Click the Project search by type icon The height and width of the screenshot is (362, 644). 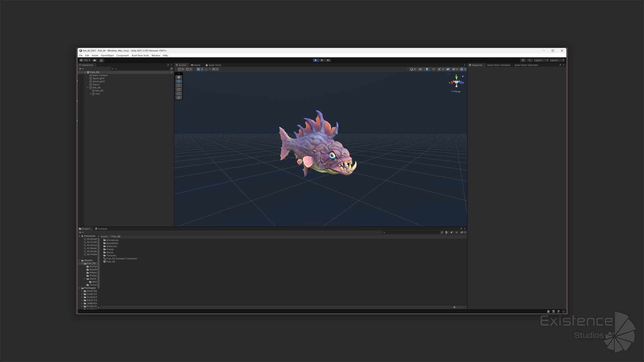446,232
